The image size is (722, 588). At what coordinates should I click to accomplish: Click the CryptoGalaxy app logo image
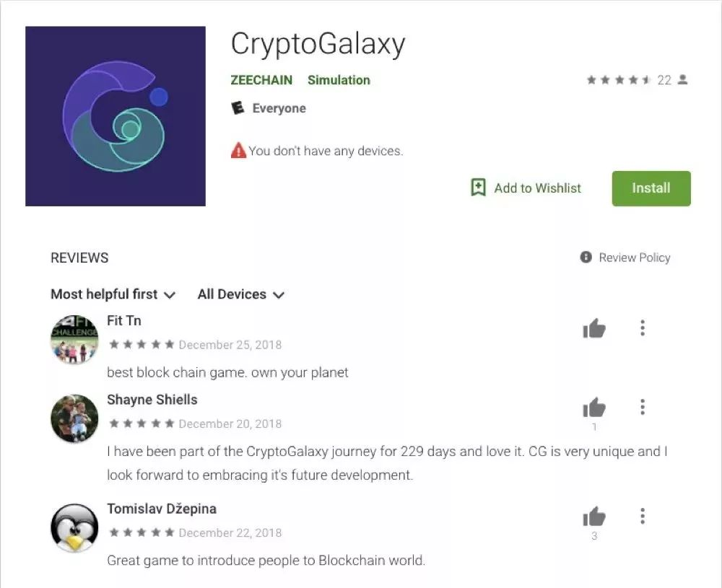[x=115, y=116]
